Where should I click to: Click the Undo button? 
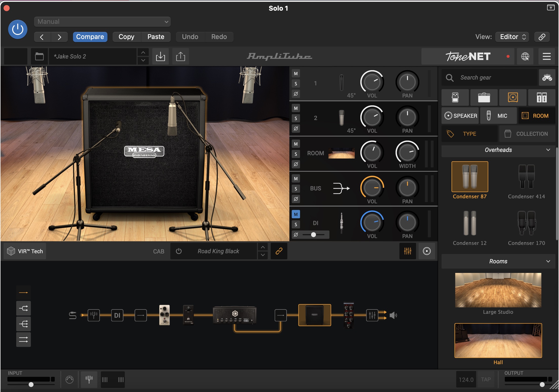tap(190, 37)
